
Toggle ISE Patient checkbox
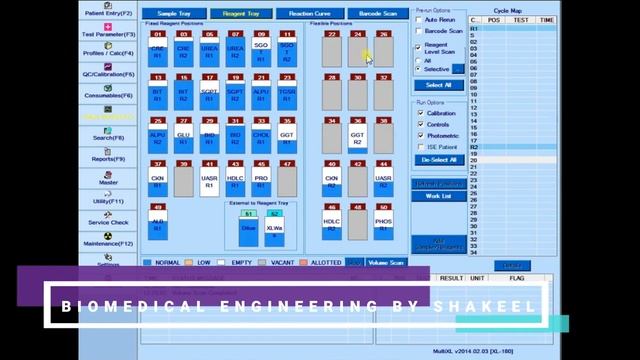421,147
